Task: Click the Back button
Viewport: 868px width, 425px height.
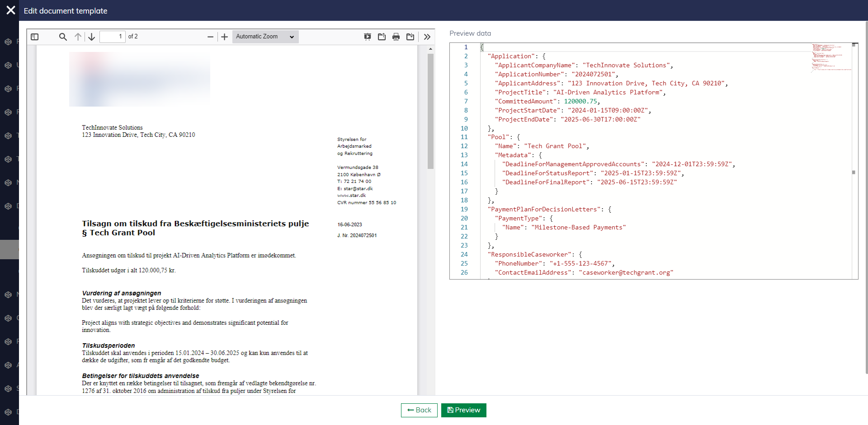Action: 419,410
